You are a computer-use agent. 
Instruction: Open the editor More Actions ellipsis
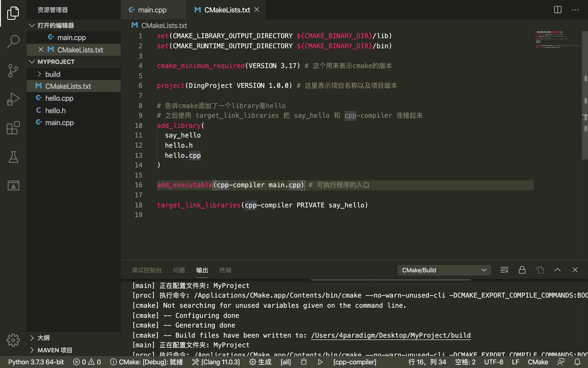(x=575, y=10)
